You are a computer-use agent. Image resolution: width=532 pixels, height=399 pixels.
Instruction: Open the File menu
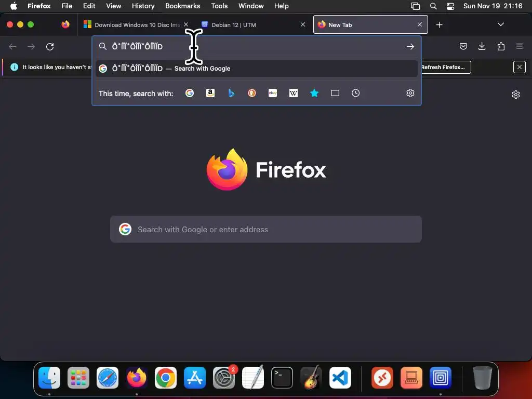coord(67,6)
